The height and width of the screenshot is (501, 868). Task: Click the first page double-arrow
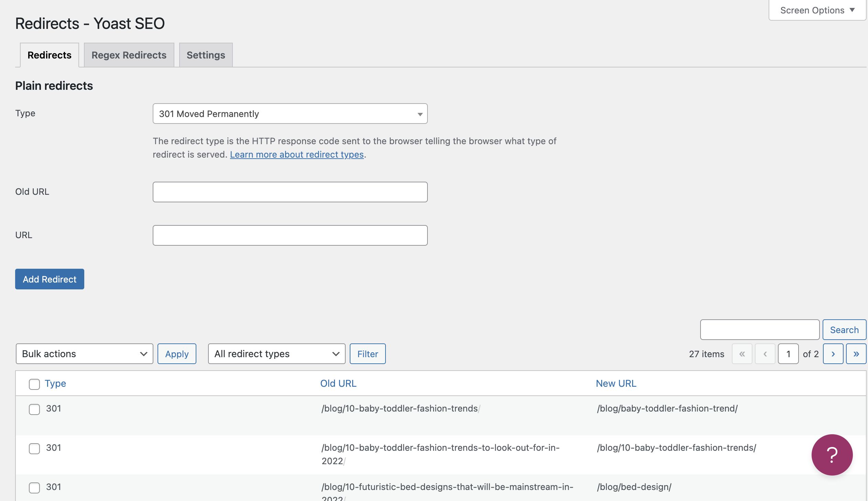point(742,354)
